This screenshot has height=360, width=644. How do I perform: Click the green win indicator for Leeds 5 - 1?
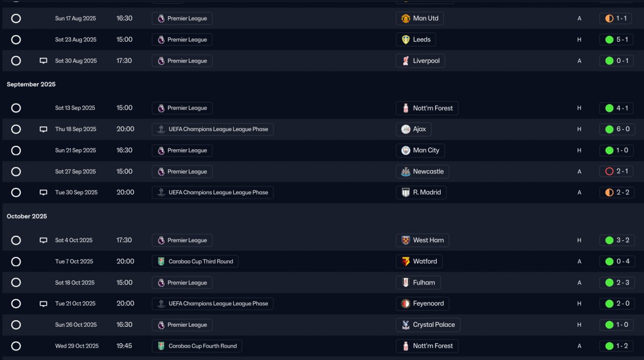609,40
